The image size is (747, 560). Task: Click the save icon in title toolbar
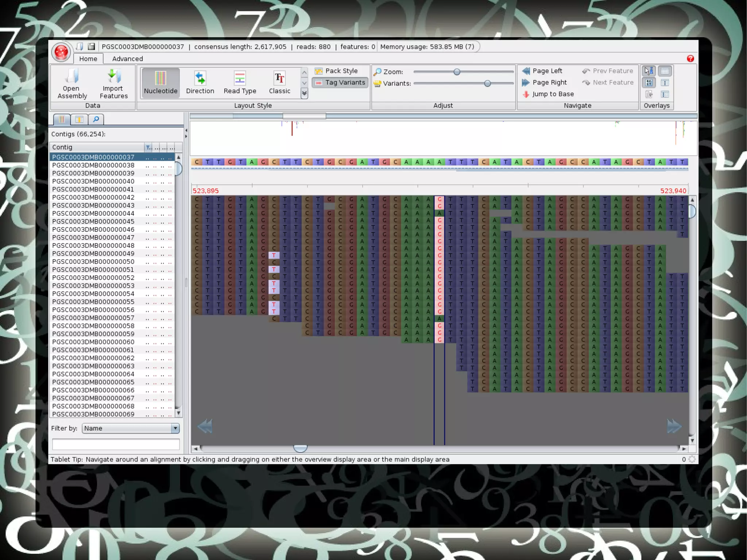(x=92, y=46)
